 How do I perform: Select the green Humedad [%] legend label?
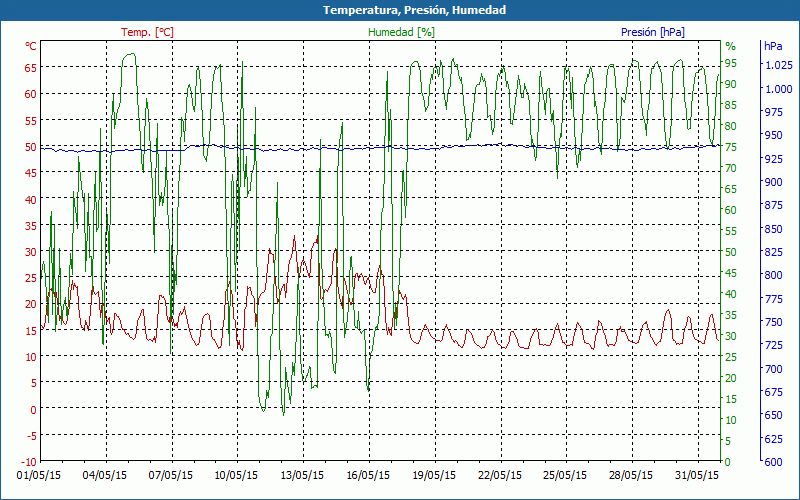pos(402,32)
